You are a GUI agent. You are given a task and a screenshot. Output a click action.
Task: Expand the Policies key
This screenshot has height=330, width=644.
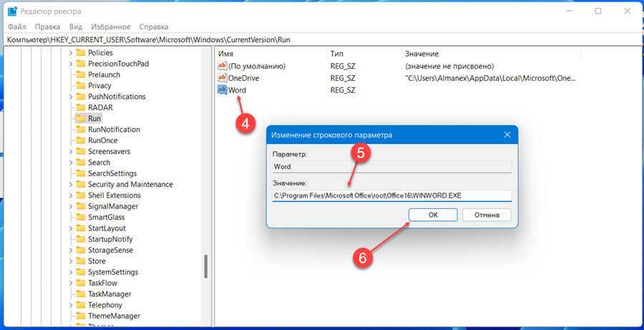(x=71, y=53)
